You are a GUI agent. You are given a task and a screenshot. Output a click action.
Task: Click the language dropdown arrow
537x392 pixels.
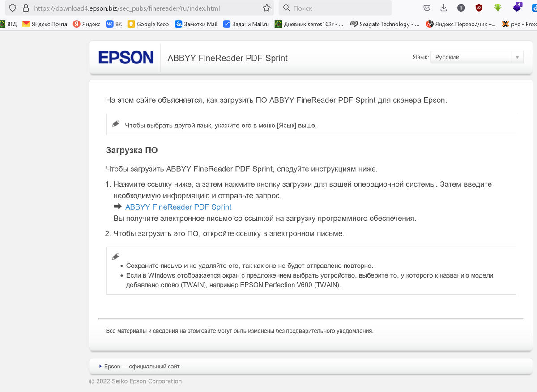pos(517,57)
